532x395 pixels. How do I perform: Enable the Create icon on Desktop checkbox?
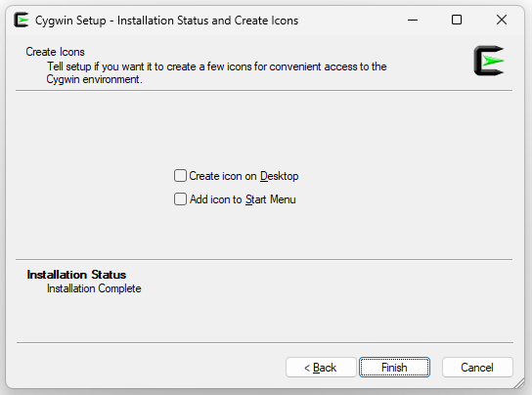[x=180, y=176]
